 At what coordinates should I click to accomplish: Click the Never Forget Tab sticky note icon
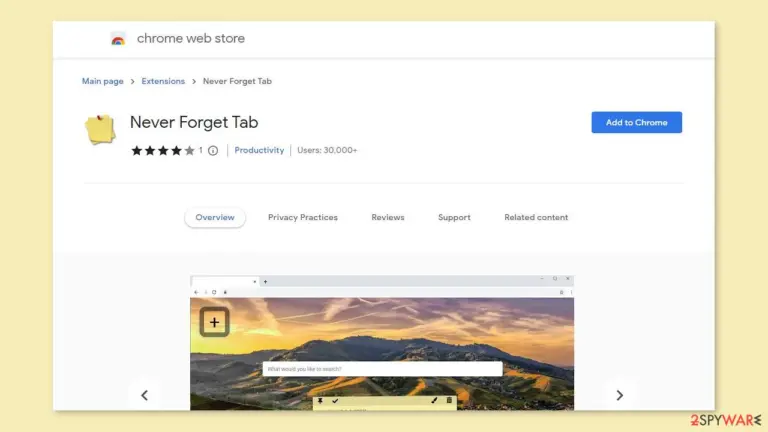100,129
